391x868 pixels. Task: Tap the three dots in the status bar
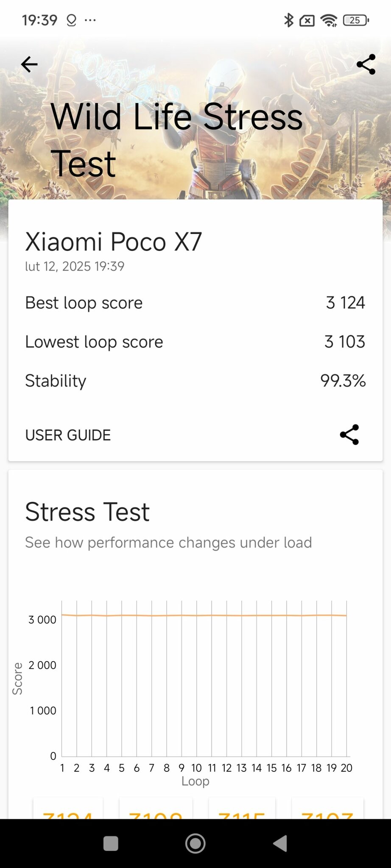90,20
